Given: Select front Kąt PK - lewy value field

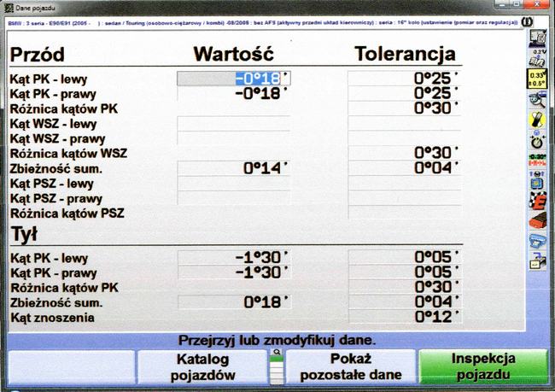Looking at the screenshot, I should [x=233, y=78].
